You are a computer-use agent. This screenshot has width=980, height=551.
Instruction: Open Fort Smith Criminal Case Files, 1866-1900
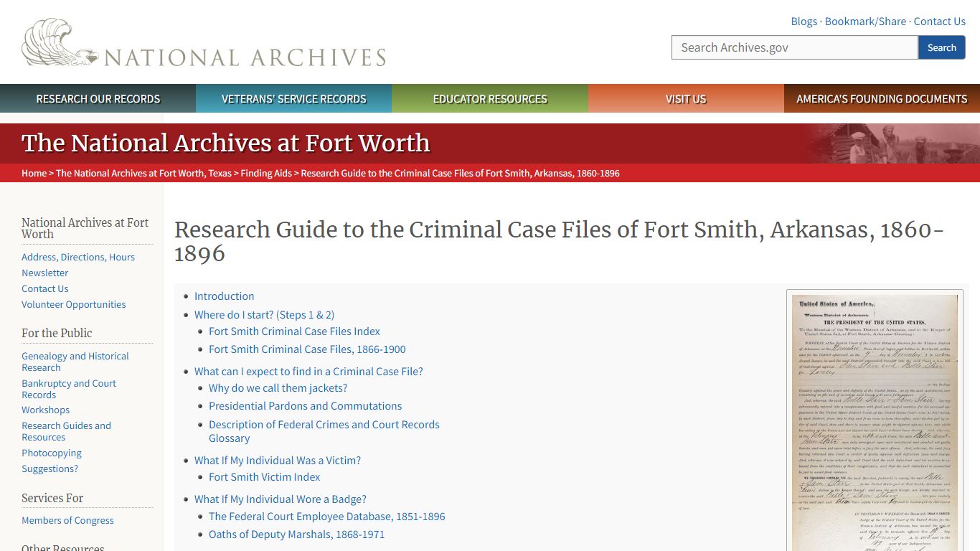pos(307,349)
